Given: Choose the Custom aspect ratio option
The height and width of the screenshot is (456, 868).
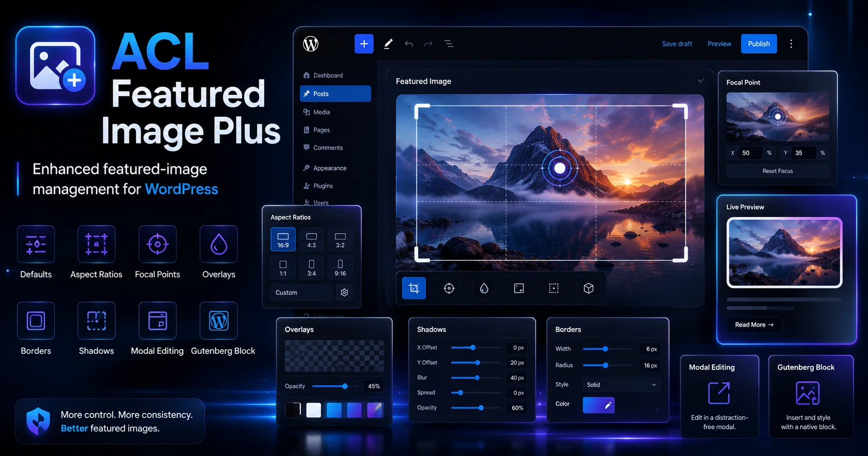Looking at the screenshot, I should (301, 292).
